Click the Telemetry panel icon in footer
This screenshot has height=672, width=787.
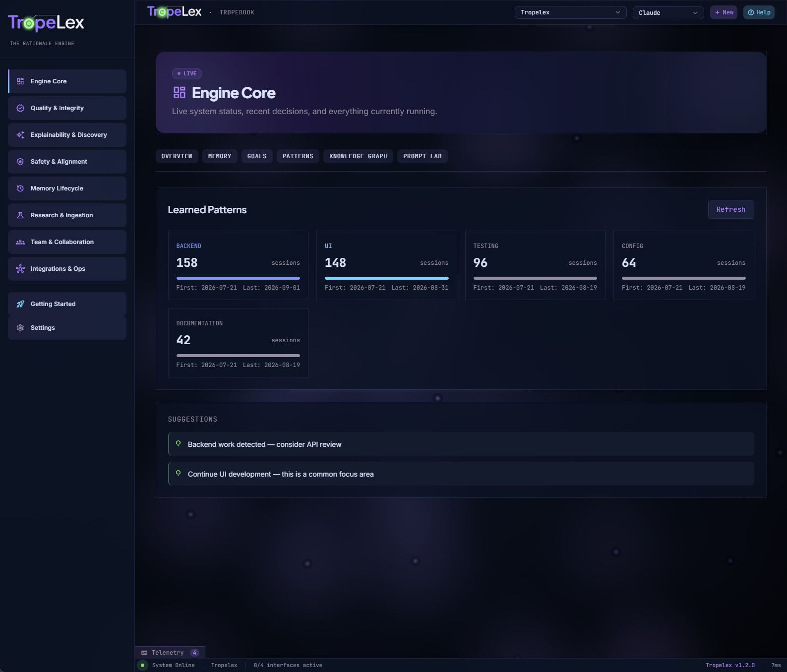pos(144,653)
